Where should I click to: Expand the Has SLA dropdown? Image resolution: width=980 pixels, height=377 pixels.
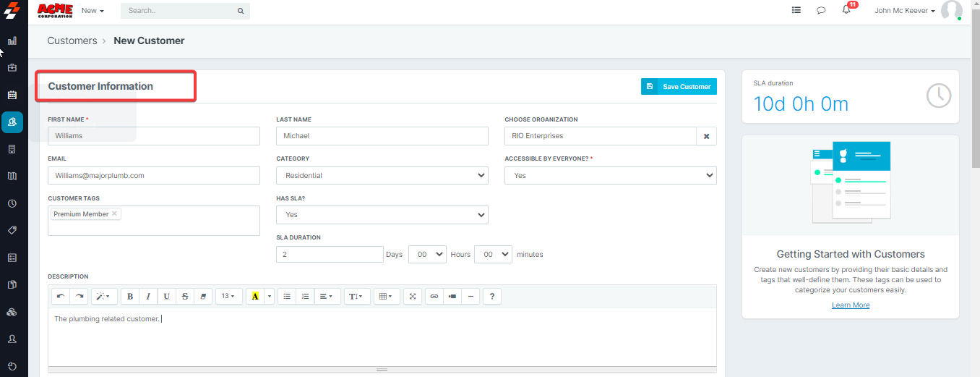382,214
